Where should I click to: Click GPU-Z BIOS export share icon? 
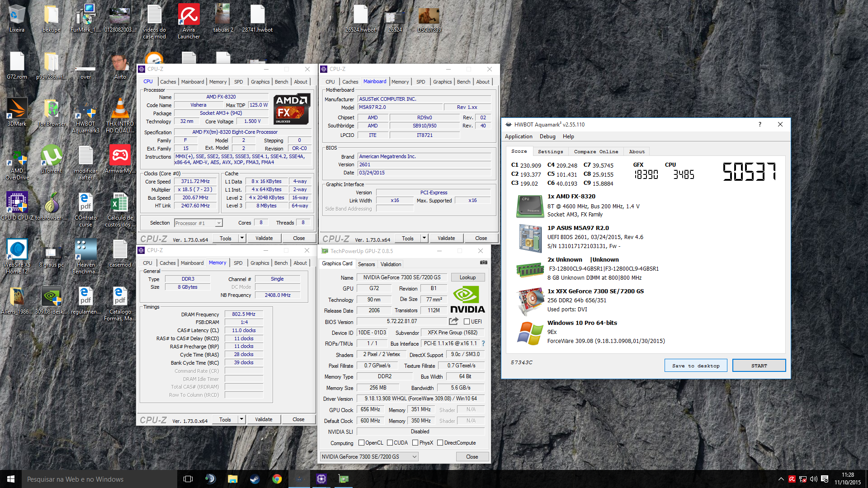pos(453,321)
